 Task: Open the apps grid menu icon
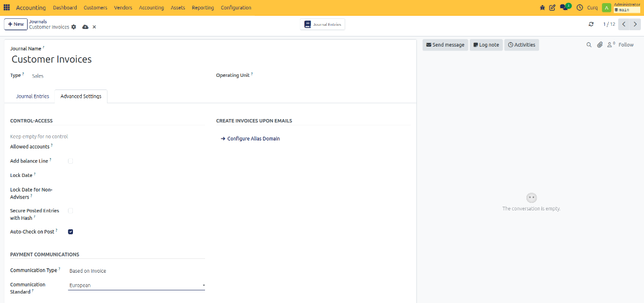[6, 8]
